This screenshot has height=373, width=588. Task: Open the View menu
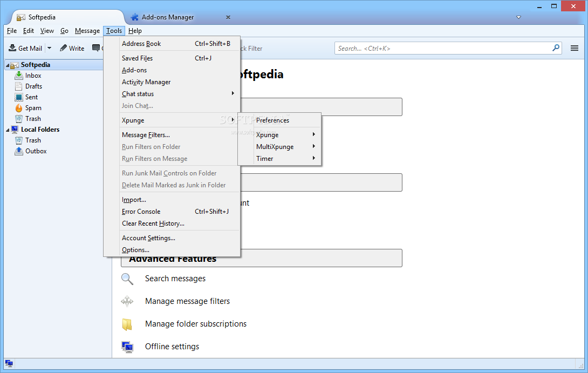[x=47, y=31]
